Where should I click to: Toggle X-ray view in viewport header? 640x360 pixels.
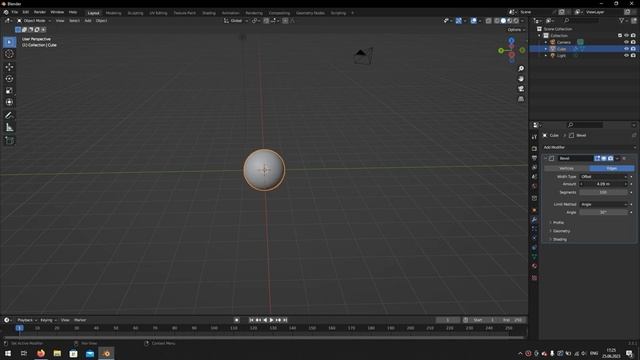(x=488, y=20)
